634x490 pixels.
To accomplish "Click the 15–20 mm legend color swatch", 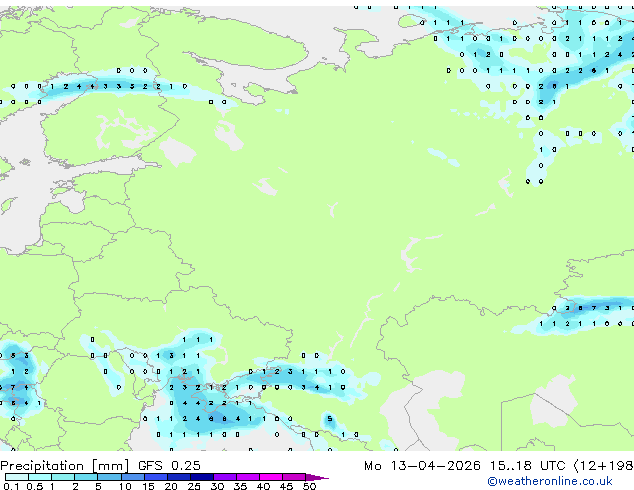I will pos(155,477).
